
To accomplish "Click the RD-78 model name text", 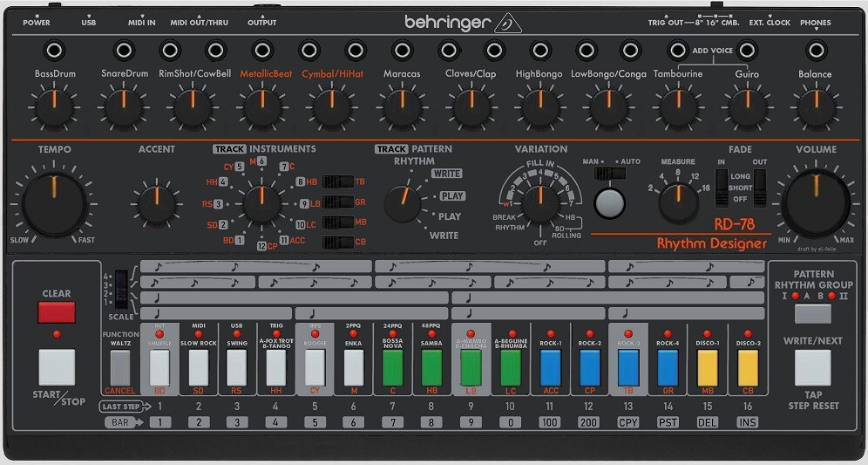I will (x=734, y=224).
